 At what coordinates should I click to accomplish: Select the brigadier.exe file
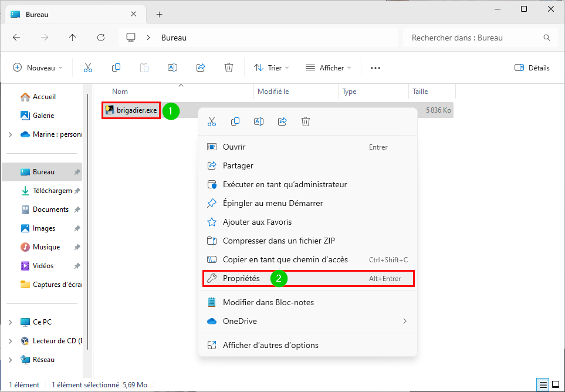(131, 110)
